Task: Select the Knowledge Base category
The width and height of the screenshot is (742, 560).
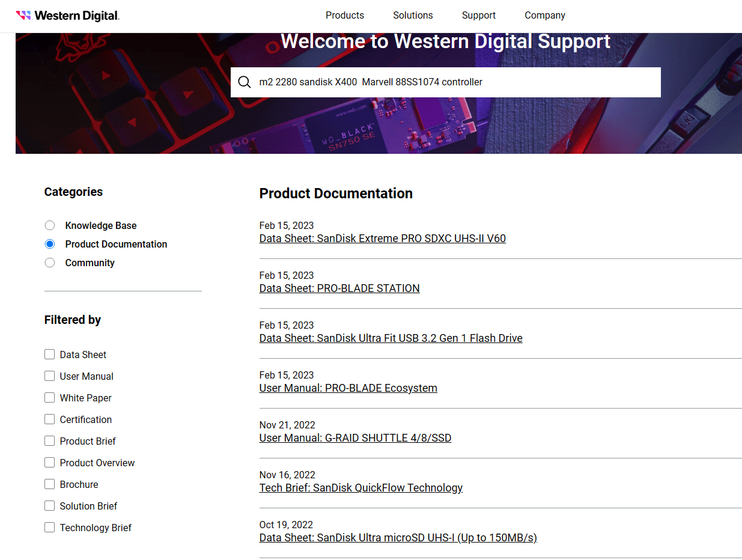Action: tap(50, 225)
